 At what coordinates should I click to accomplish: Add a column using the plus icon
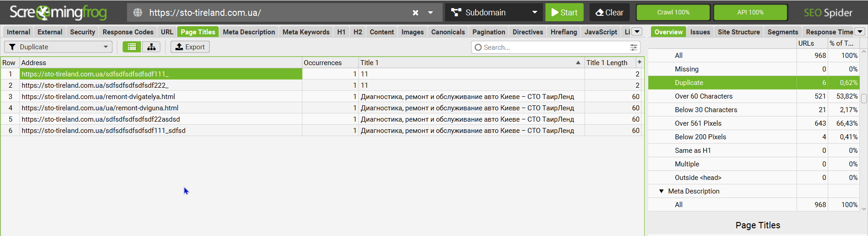[639, 62]
